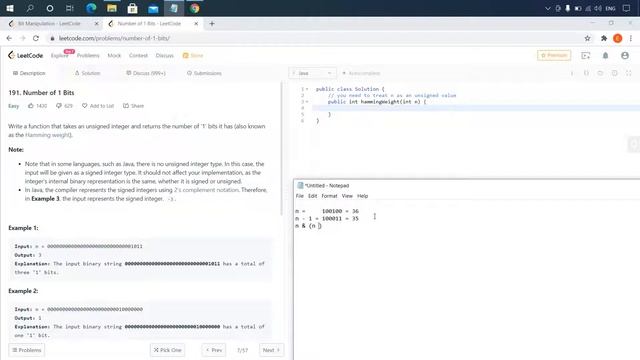Click the Pick One button

click(167, 350)
